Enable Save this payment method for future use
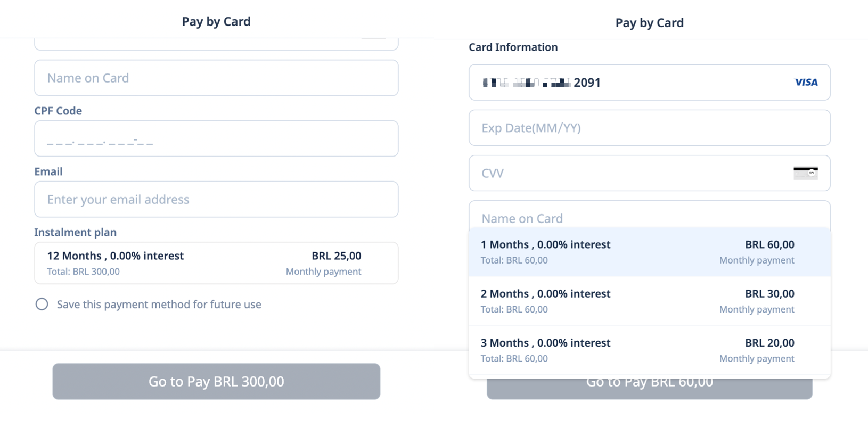 pos(42,304)
